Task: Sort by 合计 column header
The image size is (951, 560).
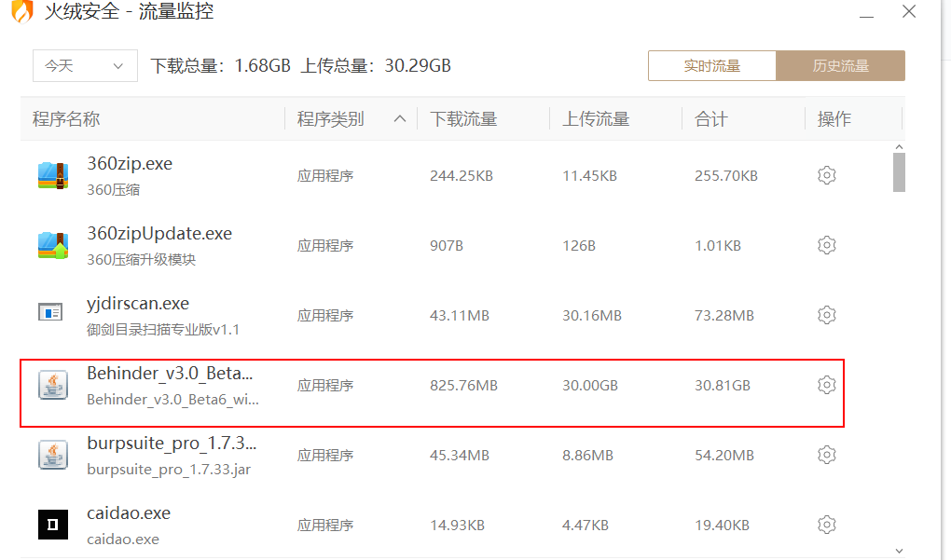Action: 710,118
